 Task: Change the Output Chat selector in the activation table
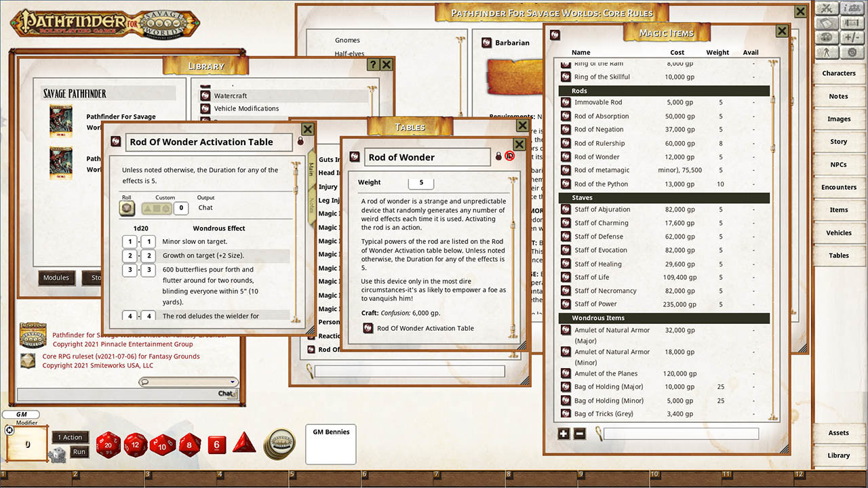click(205, 207)
